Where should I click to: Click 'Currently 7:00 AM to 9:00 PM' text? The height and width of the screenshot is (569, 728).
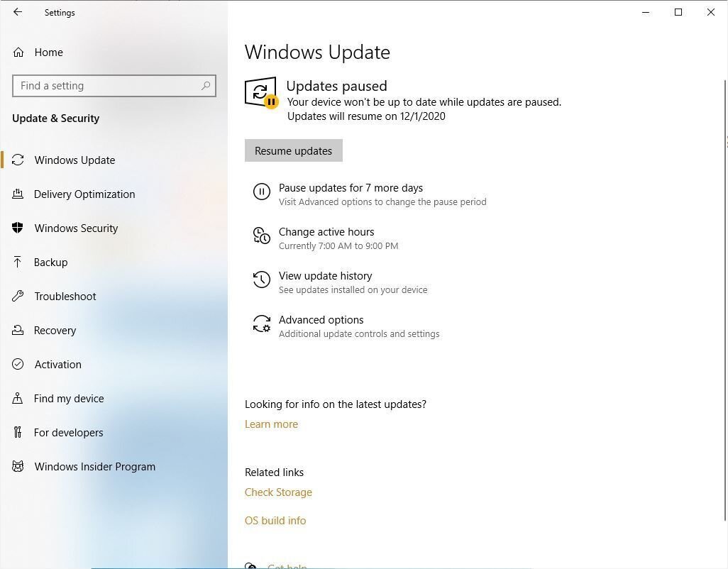pyautogui.click(x=338, y=246)
